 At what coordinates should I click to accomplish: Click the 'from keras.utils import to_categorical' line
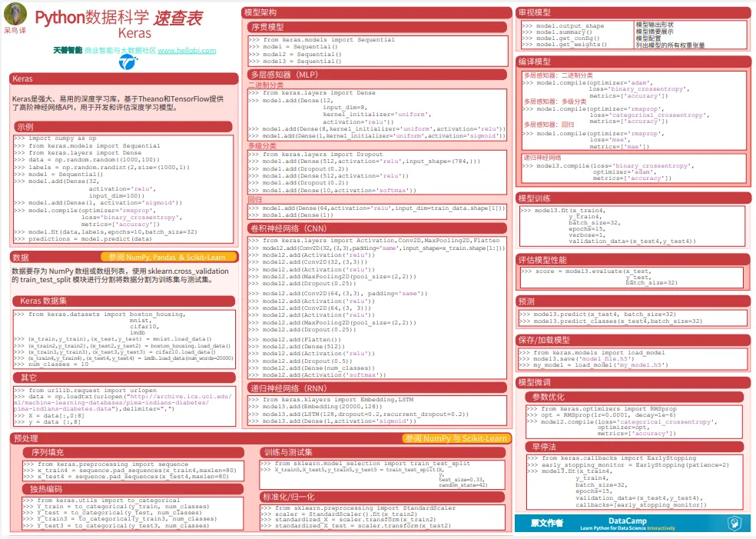click(x=101, y=501)
